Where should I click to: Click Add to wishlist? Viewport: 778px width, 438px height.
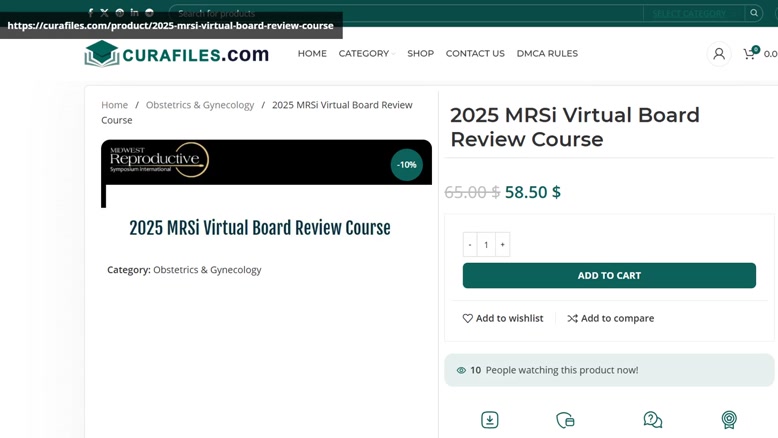pyautogui.click(x=503, y=318)
